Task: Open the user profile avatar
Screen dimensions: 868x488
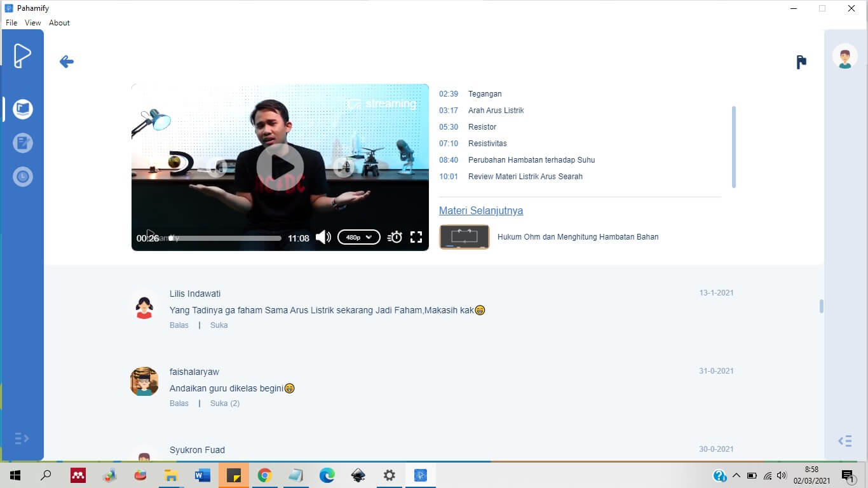Action: pyautogui.click(x=845, y=57)
